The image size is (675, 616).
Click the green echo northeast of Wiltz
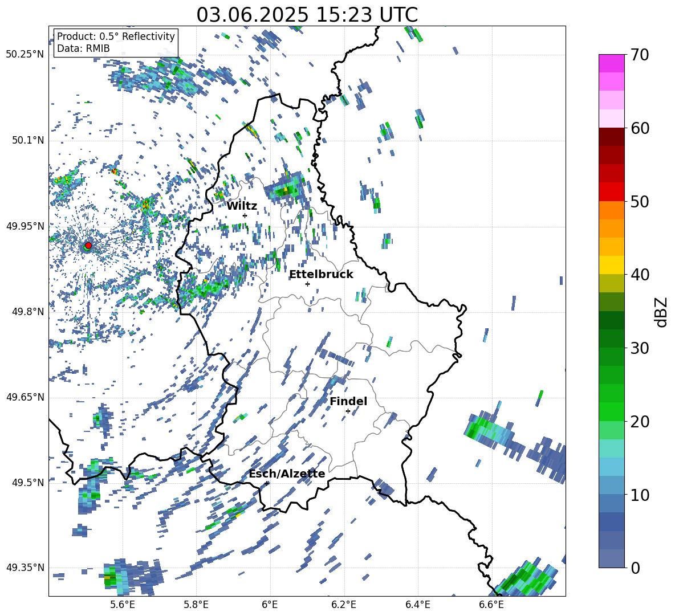tap(286, 189)
